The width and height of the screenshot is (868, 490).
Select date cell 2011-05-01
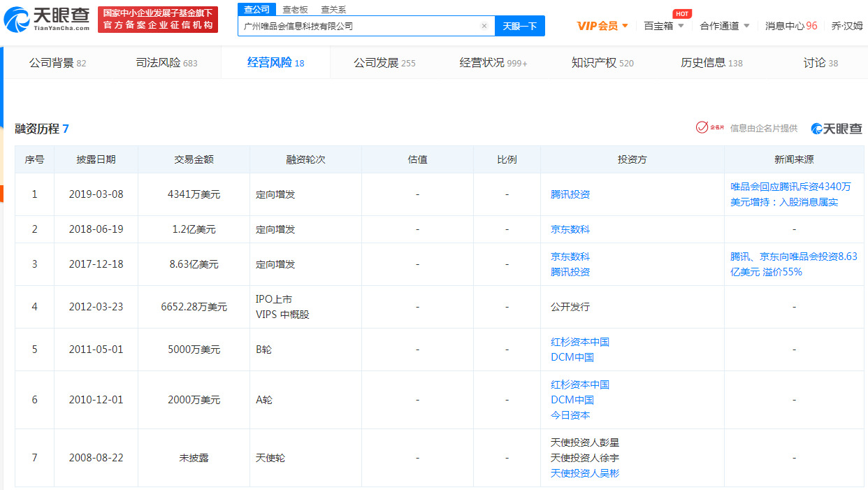tap(96, 350)
